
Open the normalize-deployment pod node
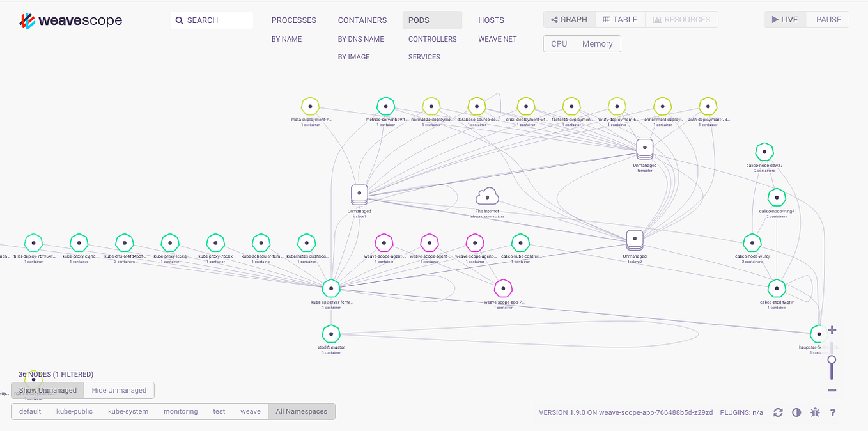(x=432, y=106)
